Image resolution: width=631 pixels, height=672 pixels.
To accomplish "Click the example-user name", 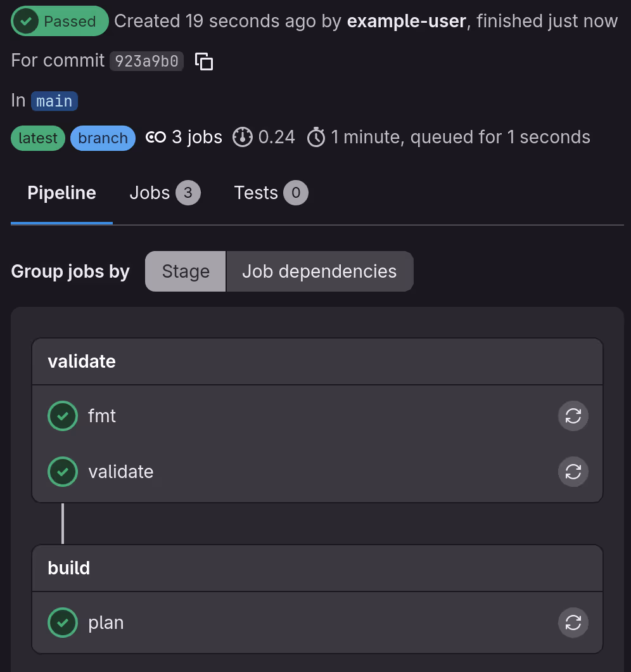I will pos(405,21).
